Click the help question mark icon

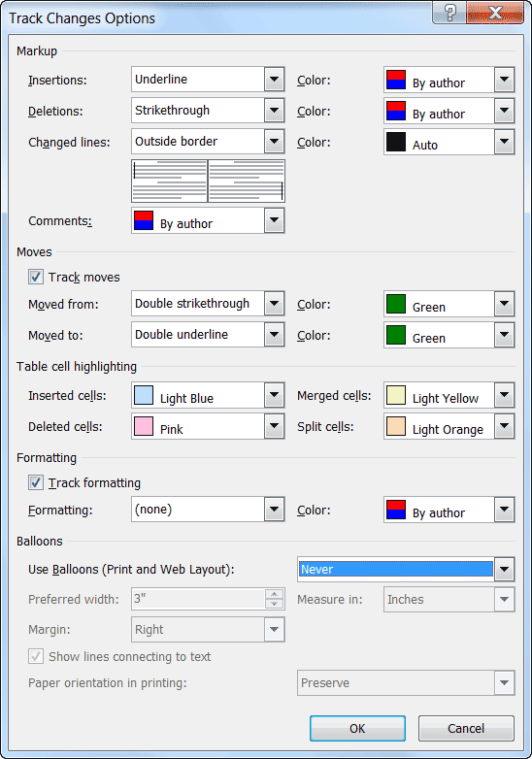[449, 12]
